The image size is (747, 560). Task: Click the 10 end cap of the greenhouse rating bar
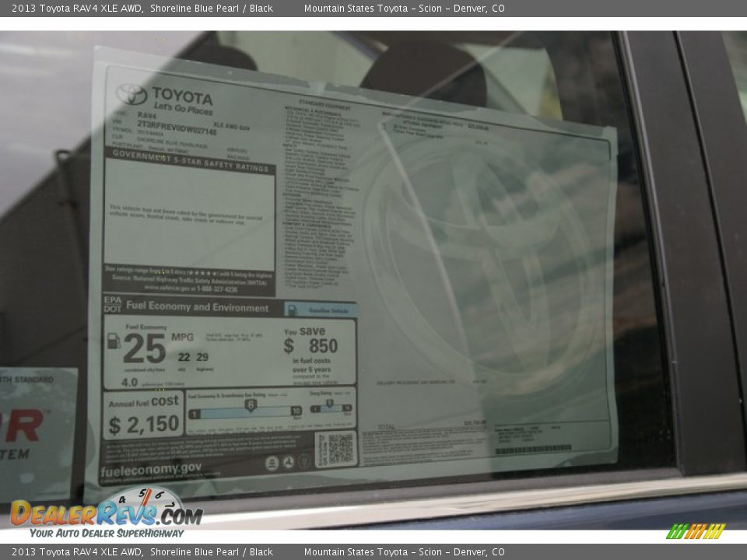point(296,411)
